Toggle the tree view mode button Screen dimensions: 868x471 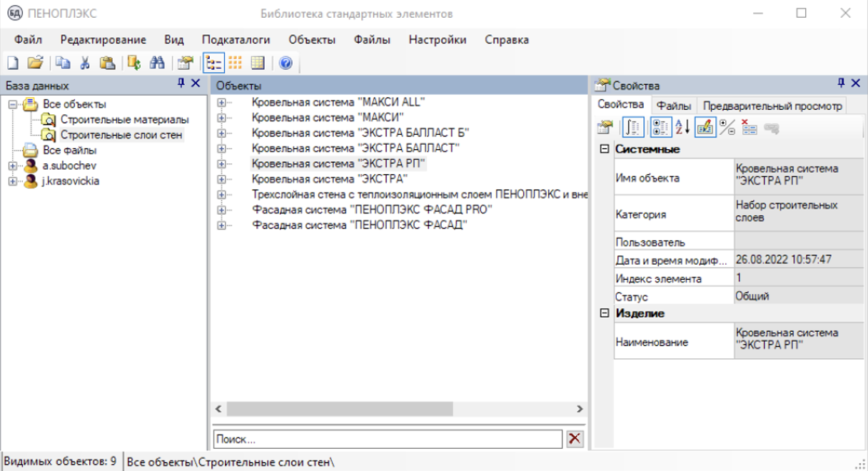[213, 63]
